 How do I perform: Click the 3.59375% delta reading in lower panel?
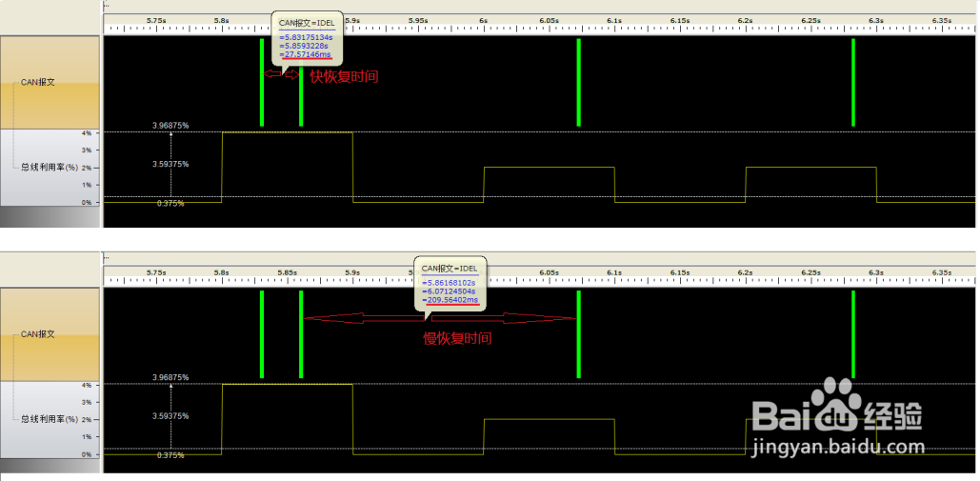tap(170, 416)
